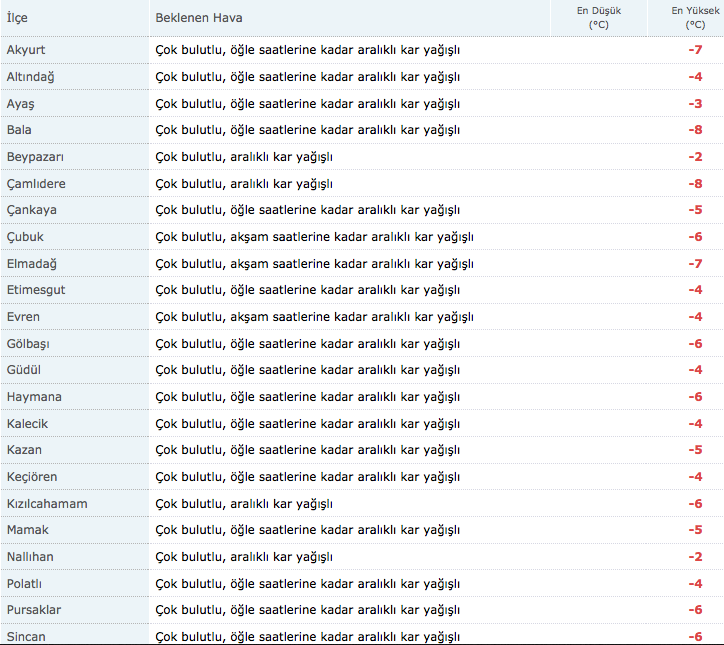Click the En Yüksek (°C) column header
The width and height of the screenshot is (724, 645).
[x=689, y=18]
